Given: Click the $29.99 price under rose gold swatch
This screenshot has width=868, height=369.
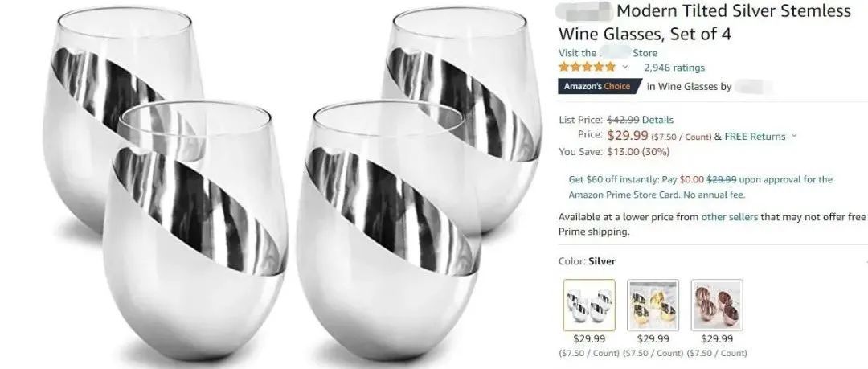Looking at the screenshot, I should coord(717,338).
